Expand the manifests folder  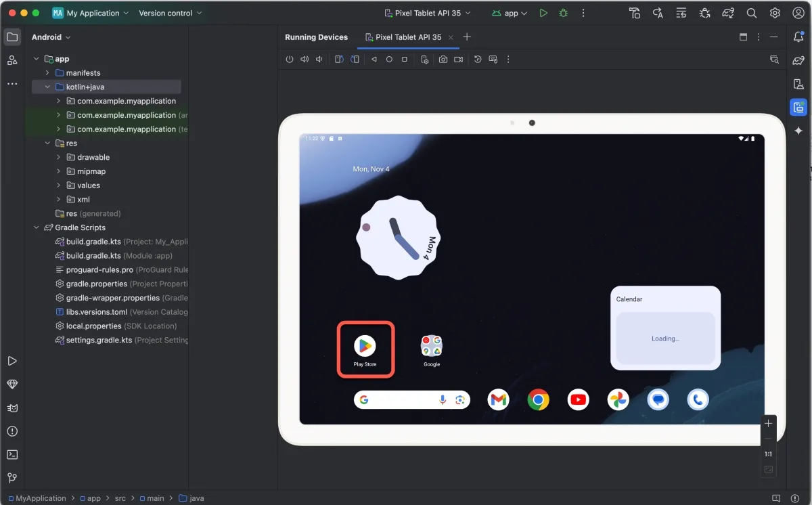click(x=47, y=72)
